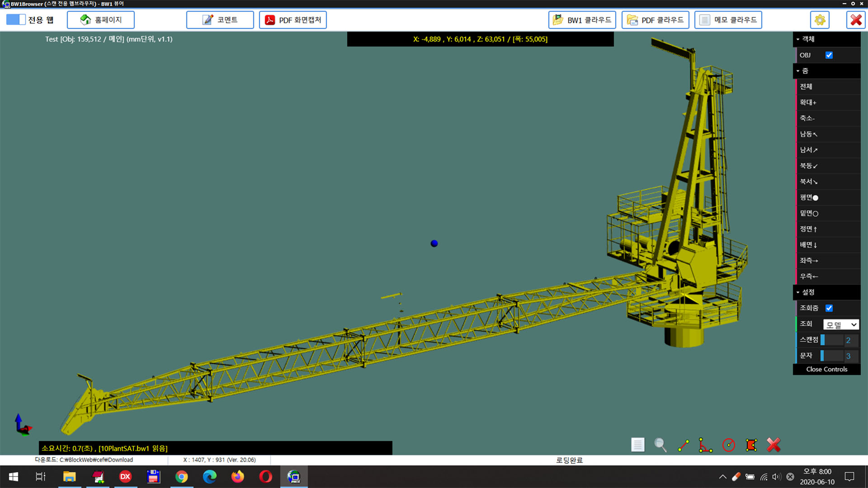Select the area polygon measurement tool
The image size is (868, 488).
pyautogui.click(x=751, y=445)
